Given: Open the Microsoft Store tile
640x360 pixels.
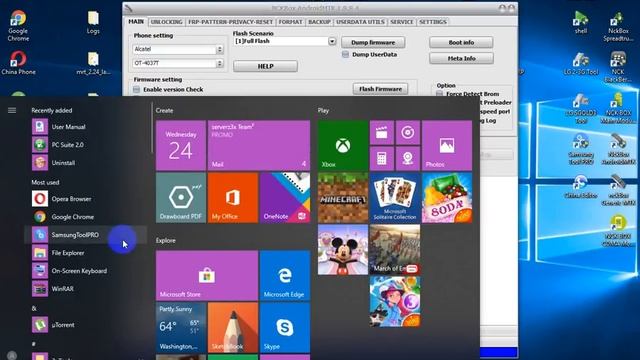Looking at the screenshot, I should point(207,276).
